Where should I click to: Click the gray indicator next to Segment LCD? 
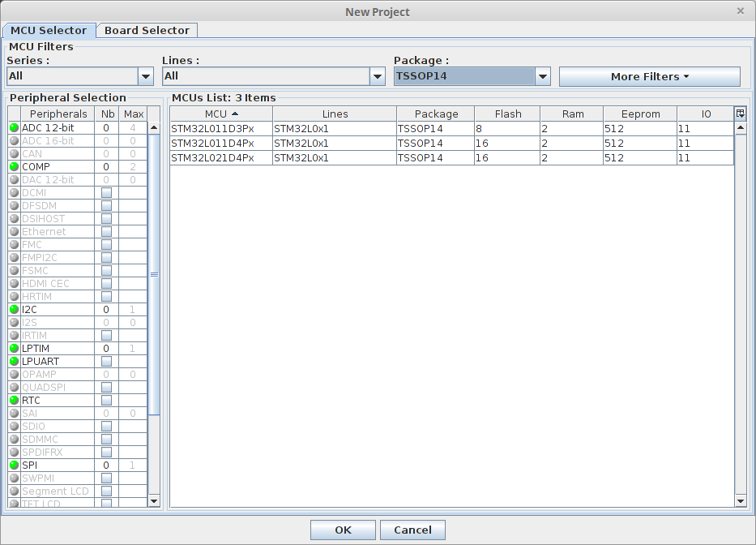[14, 491]
